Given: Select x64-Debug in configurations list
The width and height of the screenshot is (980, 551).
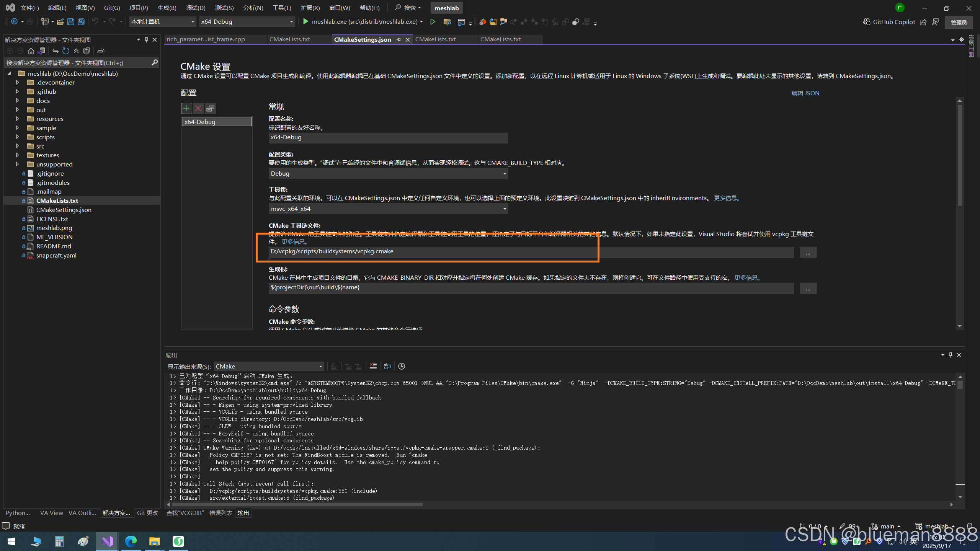Looking at the screenshot, I should tap(217, 122).
